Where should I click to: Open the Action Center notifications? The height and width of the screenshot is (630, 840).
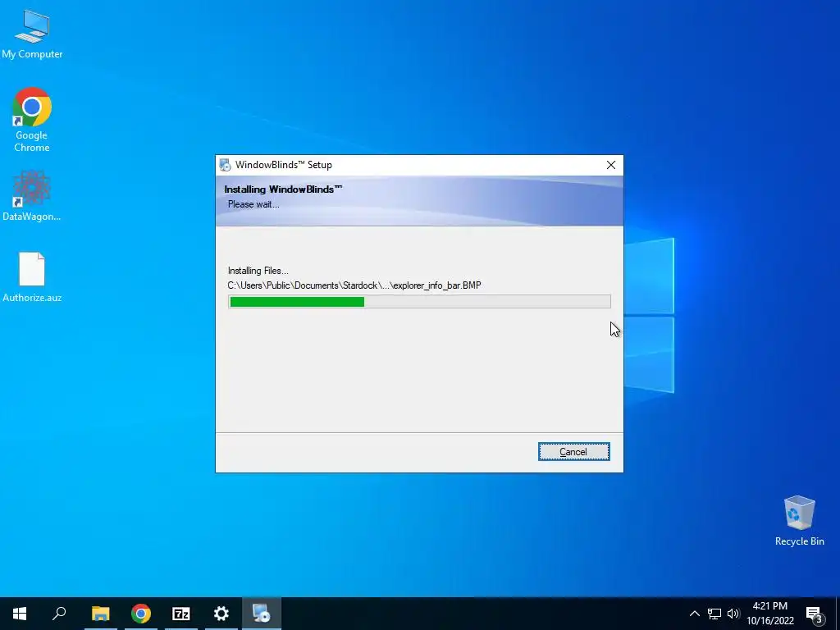coord(815,614)
